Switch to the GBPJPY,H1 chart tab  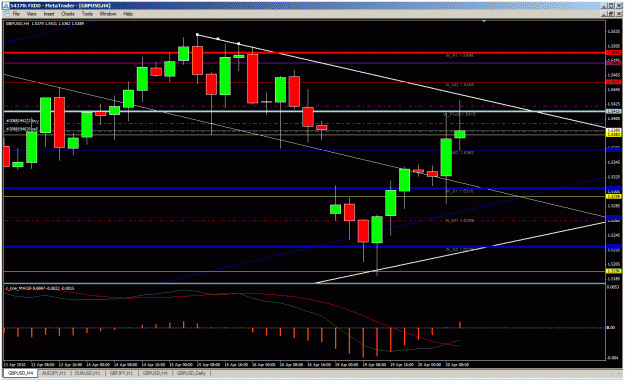coord(121,373)
